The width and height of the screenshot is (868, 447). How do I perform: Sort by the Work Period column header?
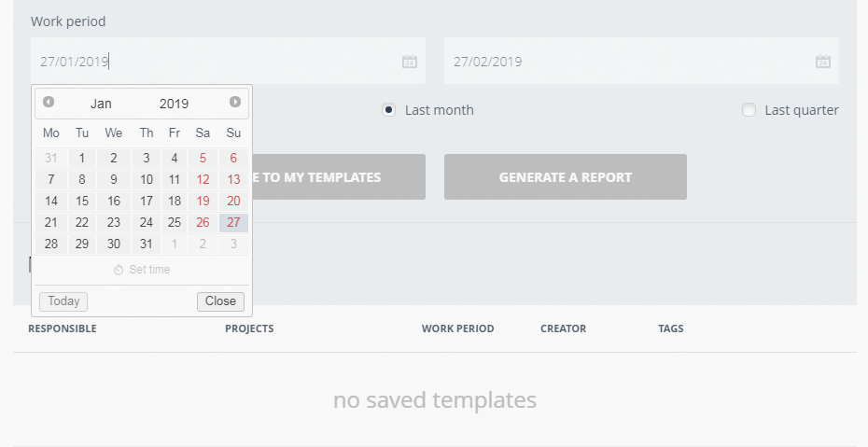pyautogui.click(x=458, y=328)
